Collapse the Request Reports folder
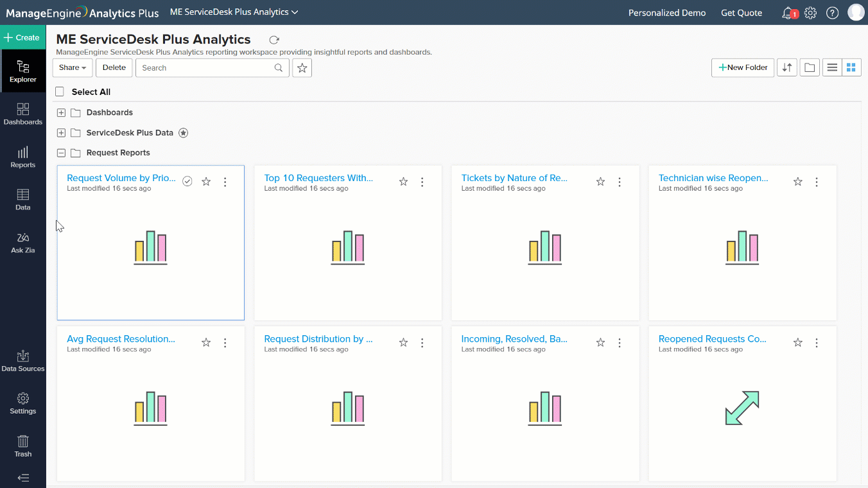This screenshot has width=868, height=488. click(x=60, y=153)
